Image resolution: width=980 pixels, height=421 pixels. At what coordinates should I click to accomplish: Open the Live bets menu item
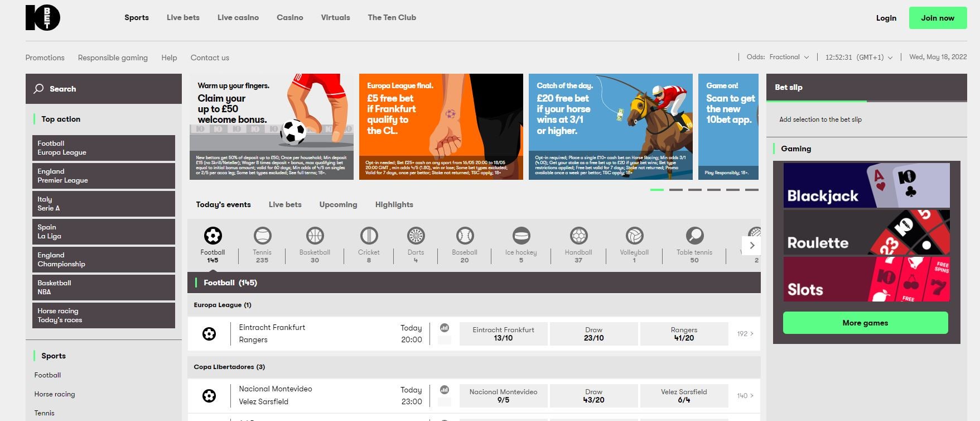(x=183, y=17)
